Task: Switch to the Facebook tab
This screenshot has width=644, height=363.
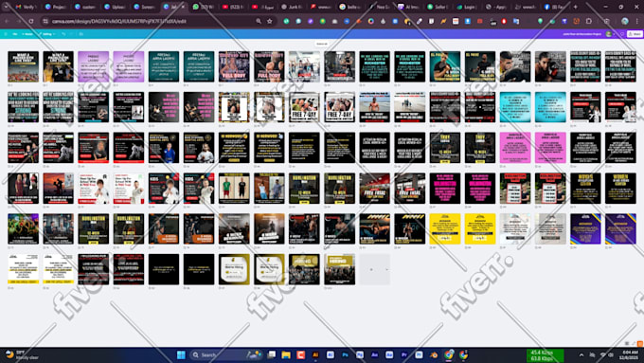Action: coord(555,7)
